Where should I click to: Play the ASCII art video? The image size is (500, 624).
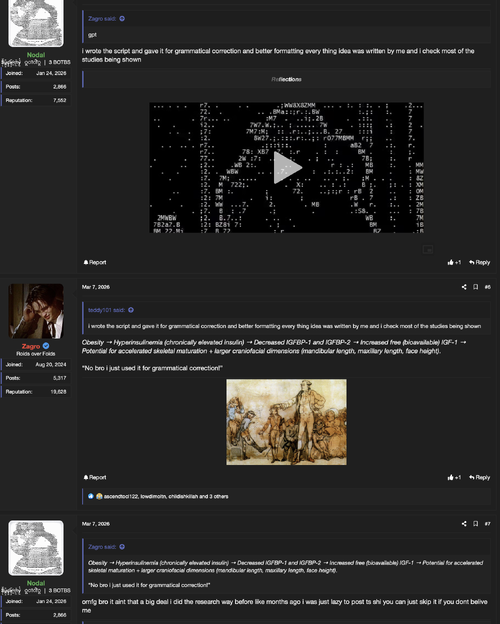[287, 168]
